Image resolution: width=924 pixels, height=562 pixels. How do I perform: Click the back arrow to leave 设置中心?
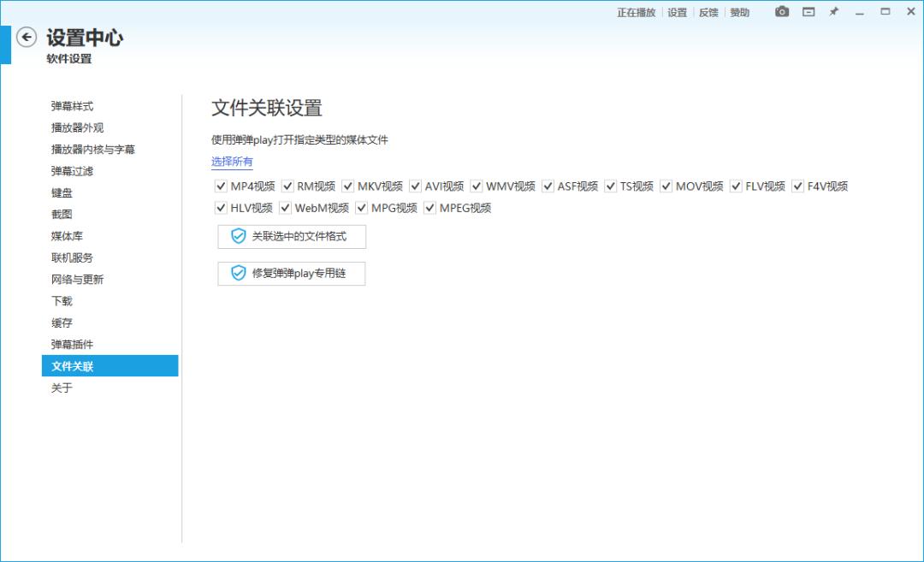tap(26, 38)
